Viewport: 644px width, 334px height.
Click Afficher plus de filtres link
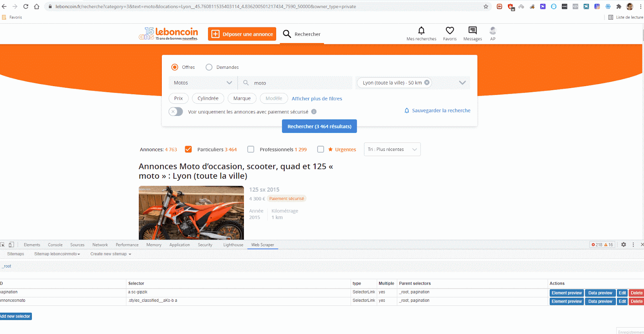point(317,99)
